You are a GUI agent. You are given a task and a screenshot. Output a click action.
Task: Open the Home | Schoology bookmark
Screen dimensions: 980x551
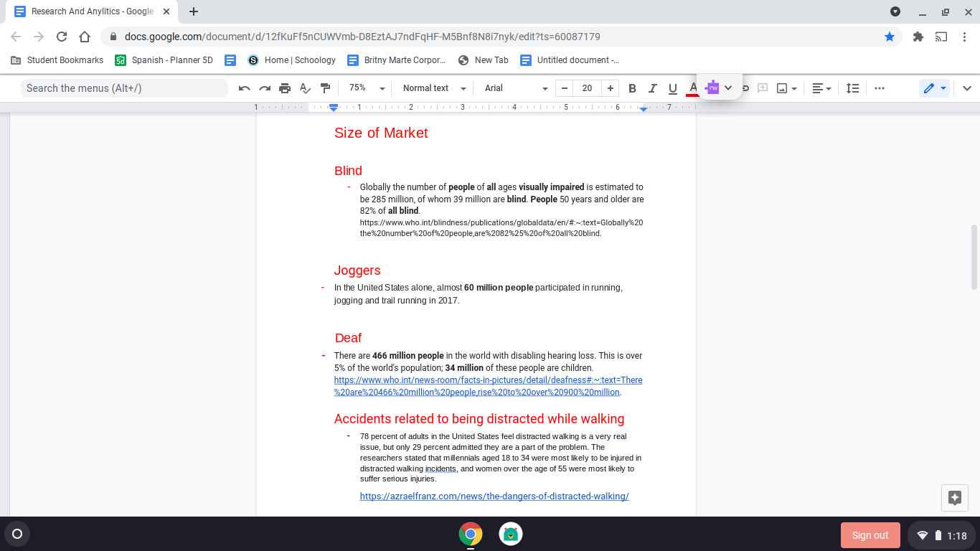(292, 60)
